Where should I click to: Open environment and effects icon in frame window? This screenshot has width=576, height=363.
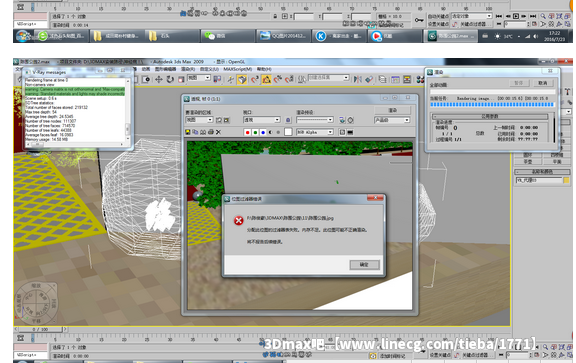350,120
